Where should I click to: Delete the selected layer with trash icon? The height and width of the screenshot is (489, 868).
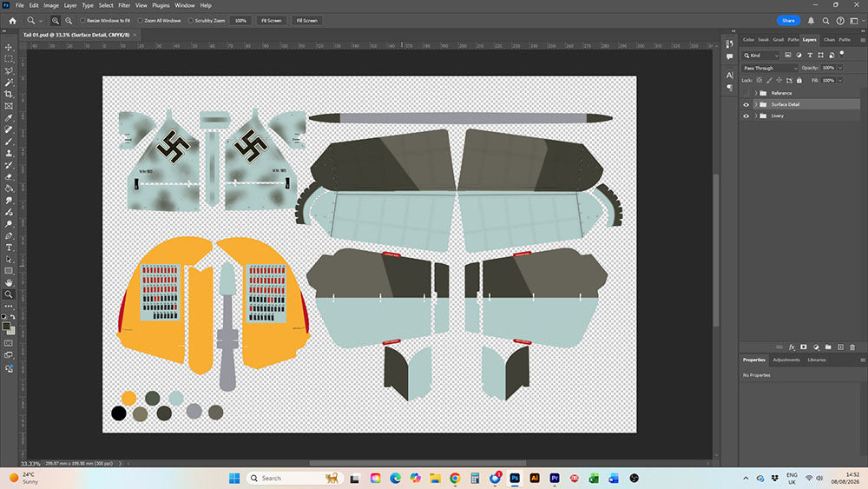[x=852, y=347]
